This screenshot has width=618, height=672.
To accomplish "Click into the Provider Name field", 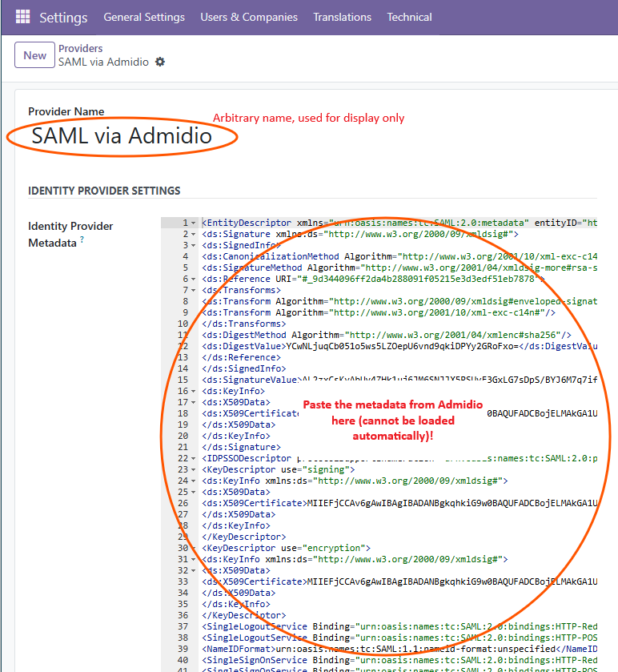I will pos(122,136).
